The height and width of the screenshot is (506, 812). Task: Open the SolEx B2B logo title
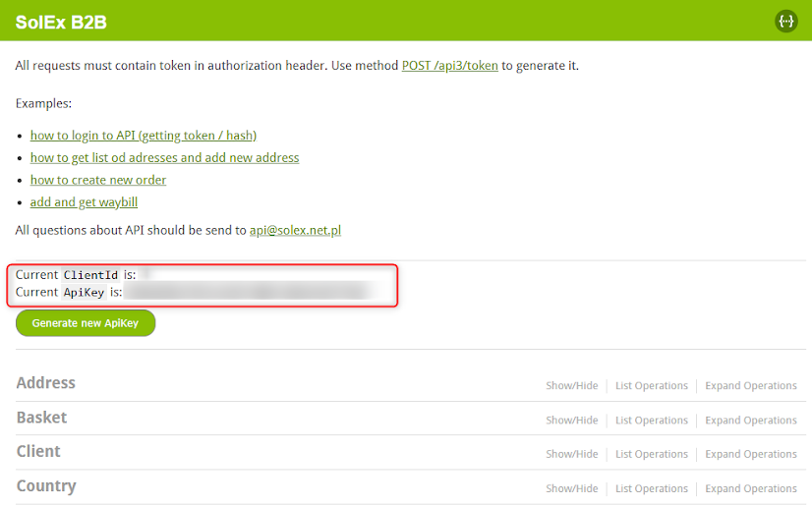(61, 23)
